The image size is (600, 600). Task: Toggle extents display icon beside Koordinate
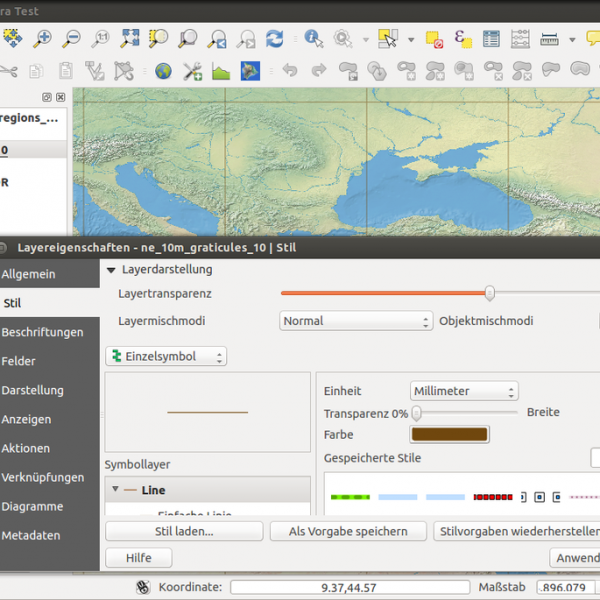pyautogui.click(x=143, y=587)
